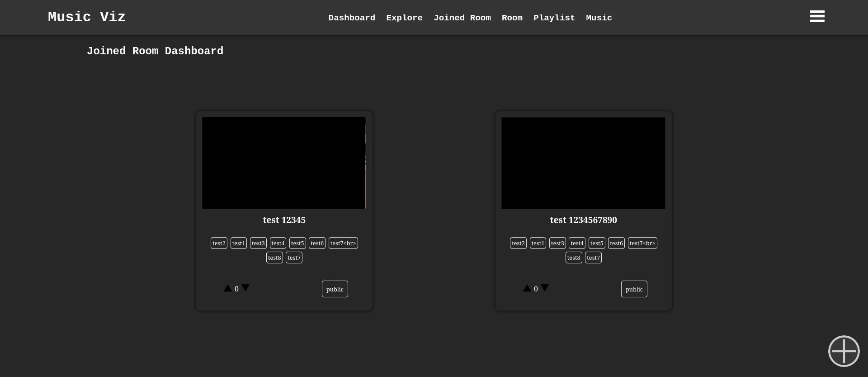This screenshot has width=868, height=377.
Task: Click the Music Viz logo title
Action: 87,17
